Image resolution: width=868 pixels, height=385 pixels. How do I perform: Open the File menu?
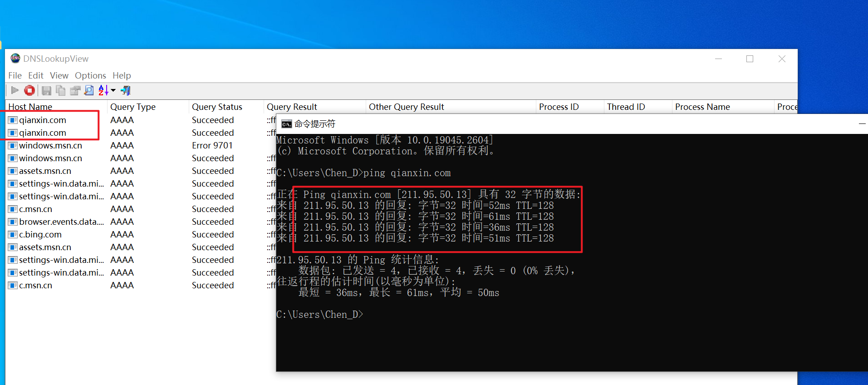[15, 75]
